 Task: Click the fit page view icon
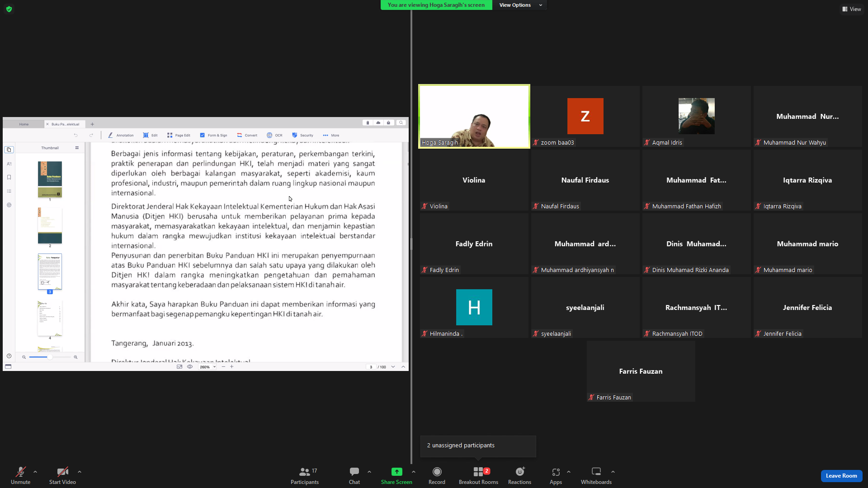tap(179, 367)
